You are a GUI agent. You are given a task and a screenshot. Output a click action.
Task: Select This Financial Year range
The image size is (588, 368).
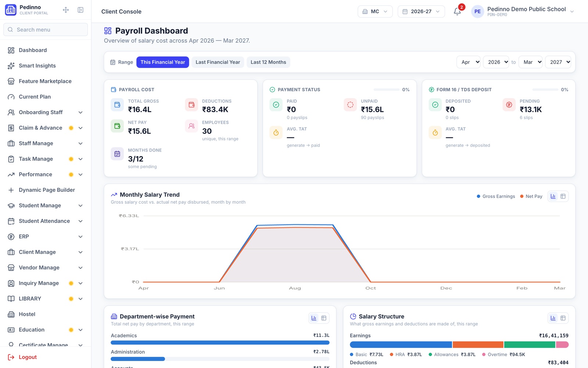163,62
